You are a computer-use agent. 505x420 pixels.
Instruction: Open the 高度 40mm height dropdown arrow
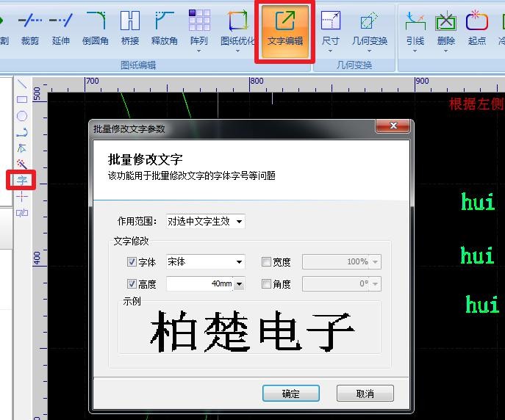click(239, 284)
